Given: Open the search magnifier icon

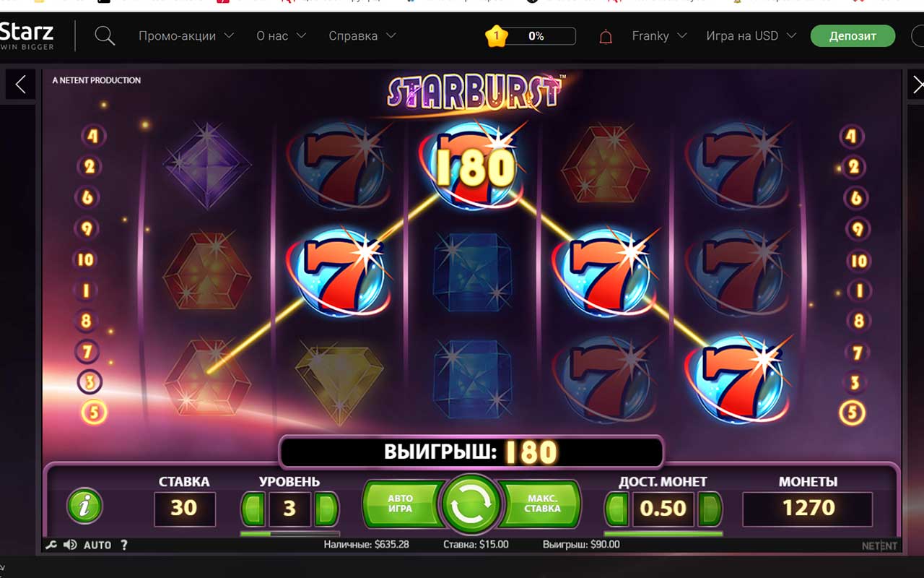Looking at the screenshot, I should [x=105, y=35].
